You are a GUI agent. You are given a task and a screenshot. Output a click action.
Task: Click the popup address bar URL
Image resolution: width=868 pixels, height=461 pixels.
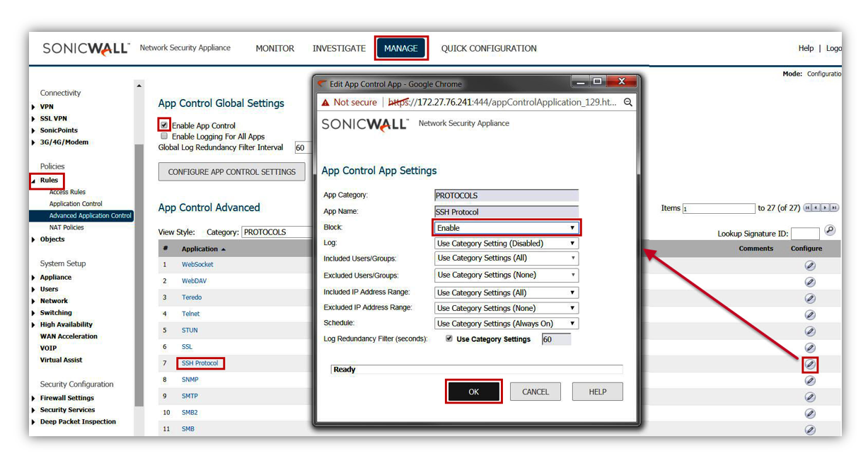[502, 103]
